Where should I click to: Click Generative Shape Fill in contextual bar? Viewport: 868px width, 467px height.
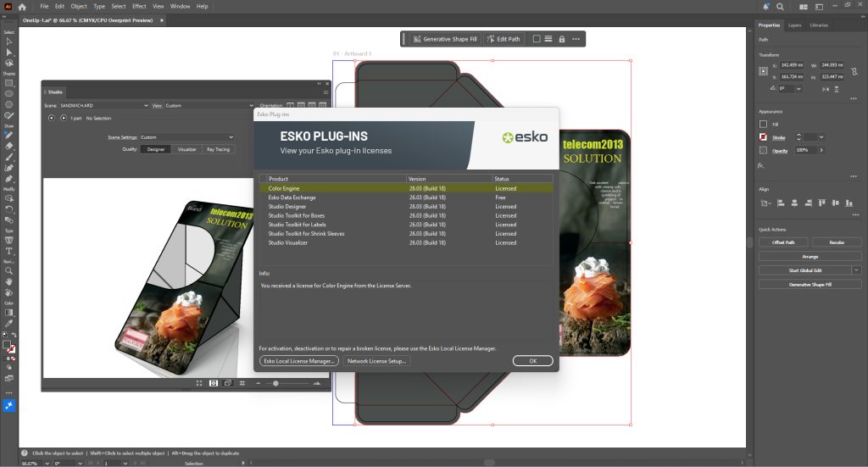(444, 39)
